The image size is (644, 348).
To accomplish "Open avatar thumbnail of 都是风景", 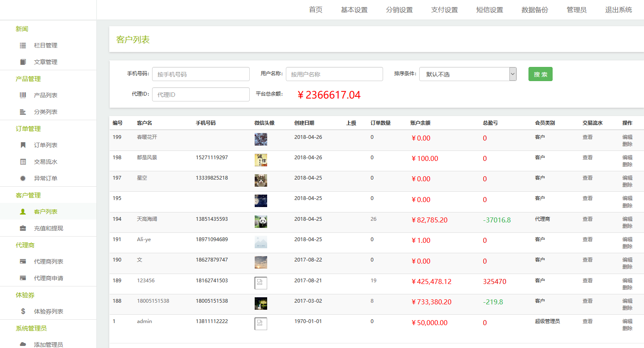I will [x=261, y=160].
